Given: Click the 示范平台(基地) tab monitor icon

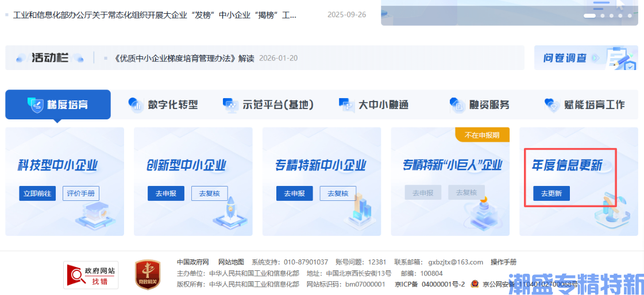Looking at the screenshot, I should (230, 104).
